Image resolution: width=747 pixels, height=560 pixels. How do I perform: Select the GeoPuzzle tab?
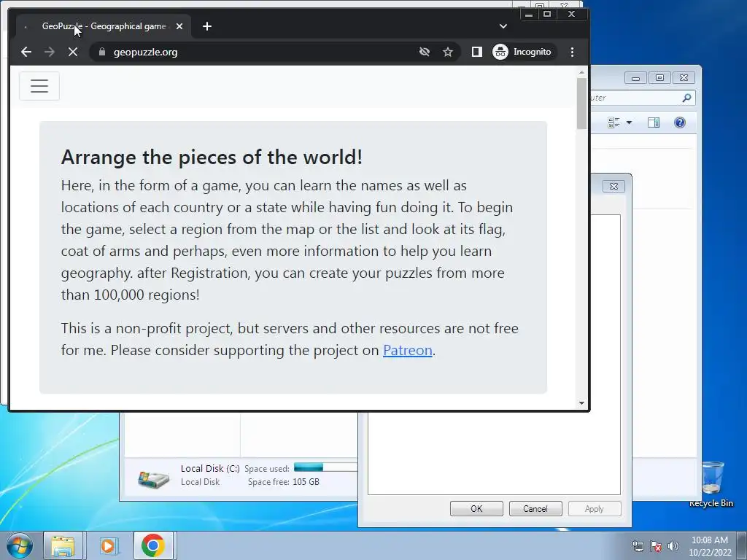pyautogui.click(x=104, y=26)
